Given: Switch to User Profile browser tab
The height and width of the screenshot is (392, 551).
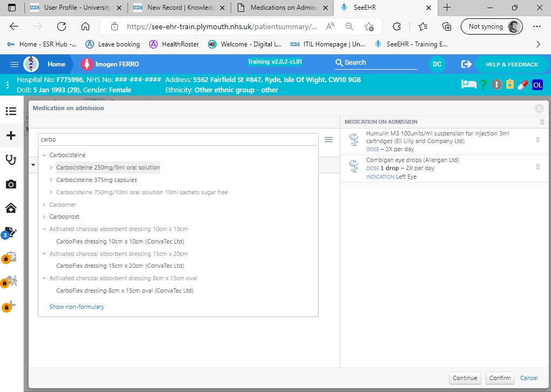Looking at the screenshot, I should point(76,8).
